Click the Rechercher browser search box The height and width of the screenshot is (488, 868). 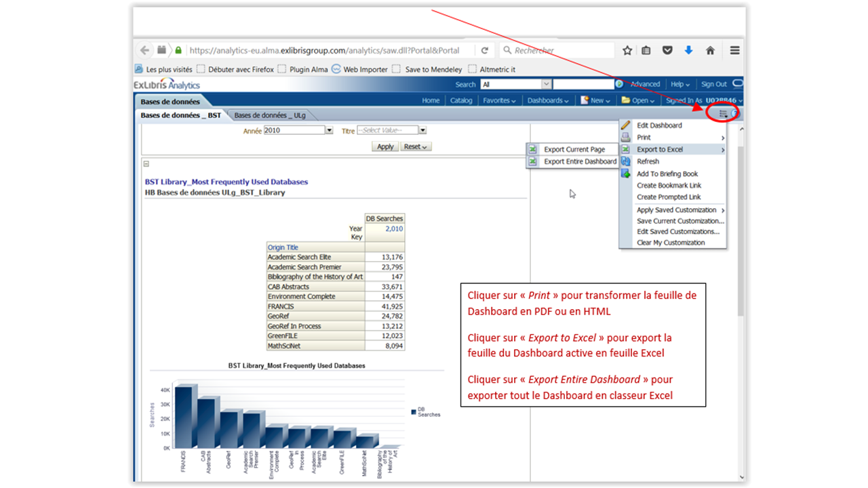pyautogui.click(x=557, y=50)
